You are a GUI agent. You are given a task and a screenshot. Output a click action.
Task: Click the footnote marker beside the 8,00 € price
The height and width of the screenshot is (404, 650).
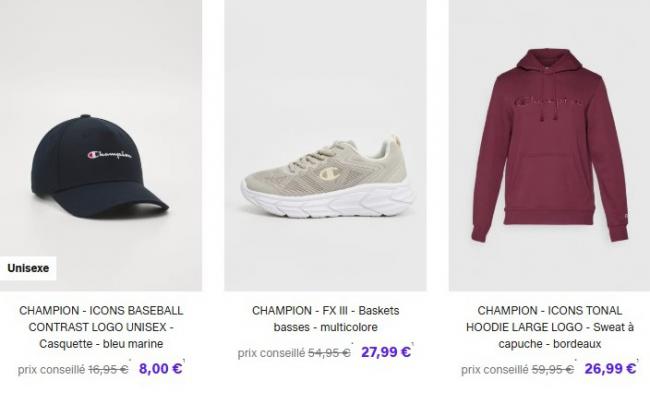pos(187,361)
